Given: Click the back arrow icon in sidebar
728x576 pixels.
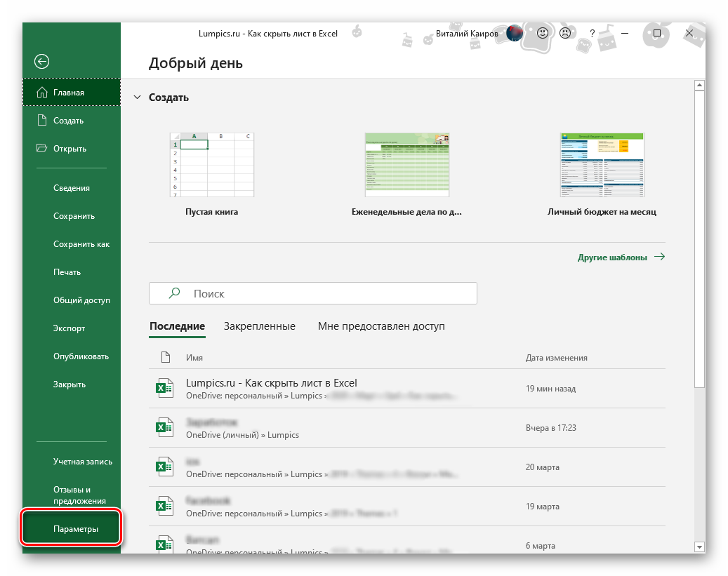Looking at the screenshot, I should [41, 61].
